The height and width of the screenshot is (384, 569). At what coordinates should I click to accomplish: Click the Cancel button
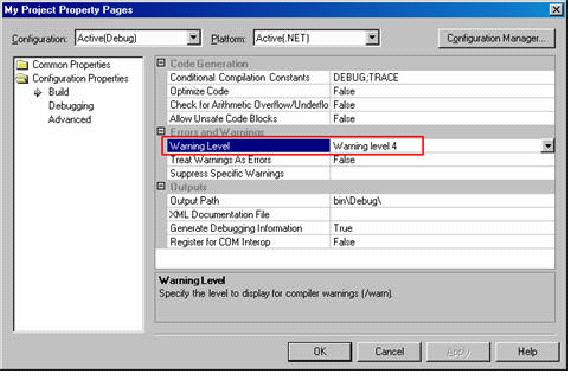pyautogui.click(x=389, y=351)
